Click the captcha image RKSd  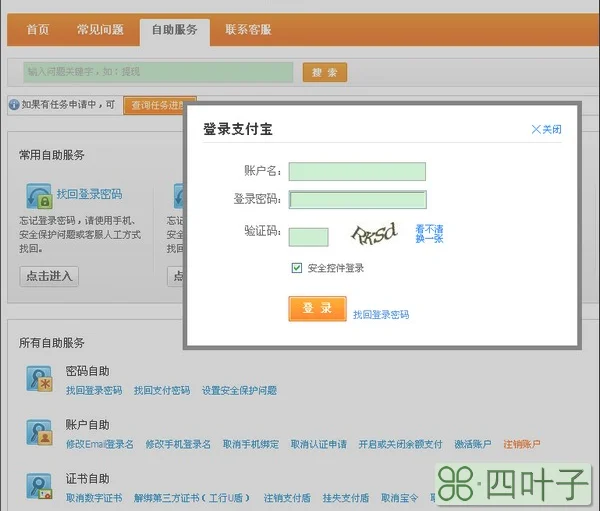(x=374, y=234)
